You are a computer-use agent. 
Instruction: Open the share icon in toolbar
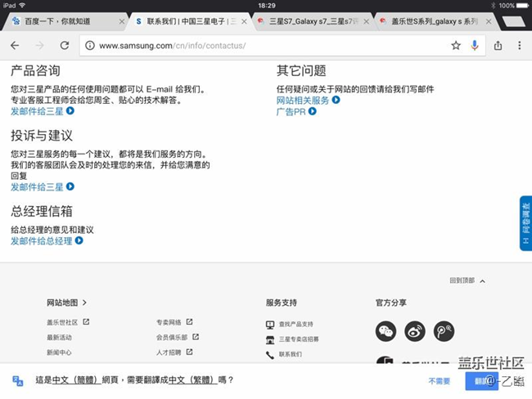(498, 46)
